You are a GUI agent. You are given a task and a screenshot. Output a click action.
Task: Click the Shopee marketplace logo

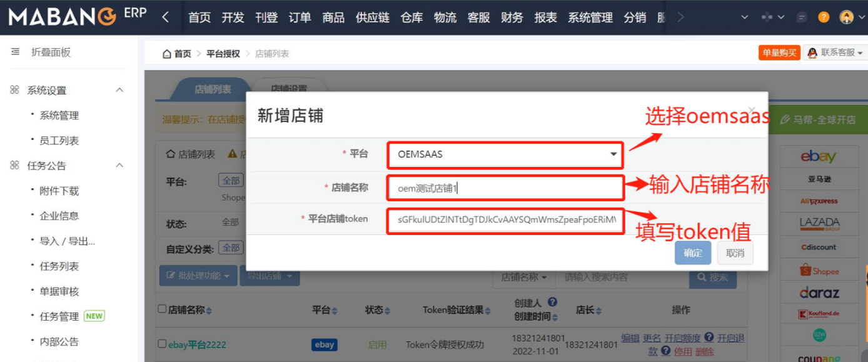click(819, 271)
